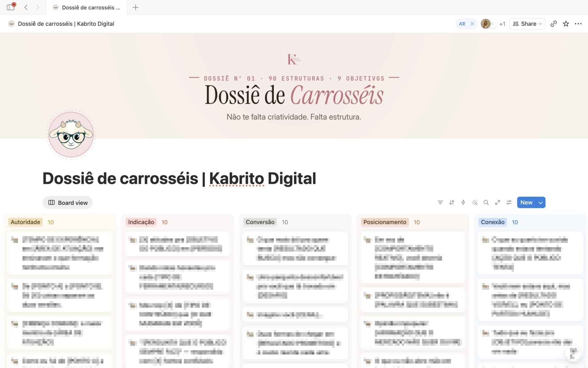588x368 pixels.
Task: Favorite the page with star icon
Action: [x=566, y=24]
